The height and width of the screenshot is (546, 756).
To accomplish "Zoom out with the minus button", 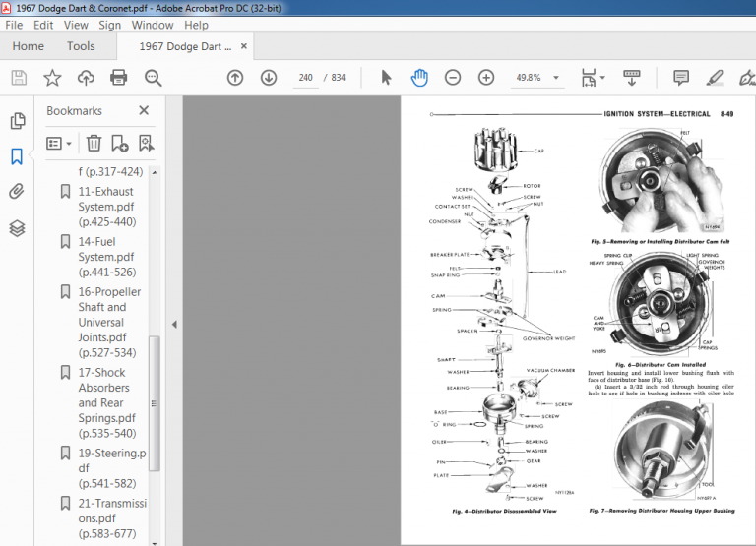I will tap(452, 78).
